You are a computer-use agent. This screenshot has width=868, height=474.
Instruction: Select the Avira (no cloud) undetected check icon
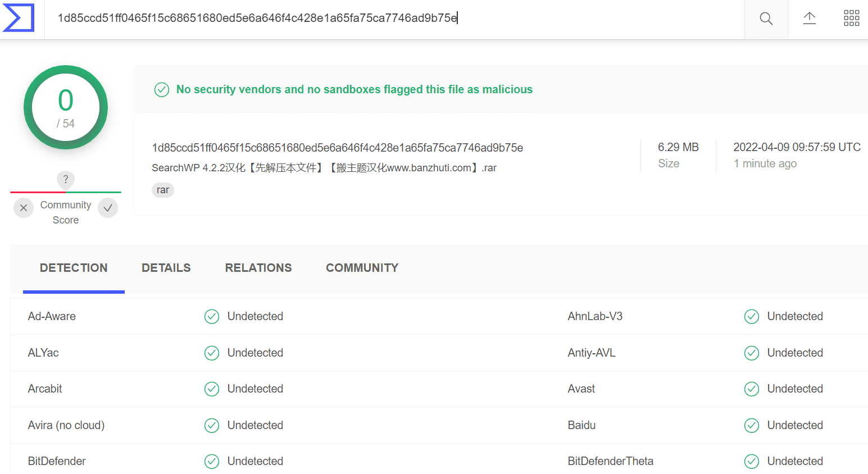(x=212, y=426)
